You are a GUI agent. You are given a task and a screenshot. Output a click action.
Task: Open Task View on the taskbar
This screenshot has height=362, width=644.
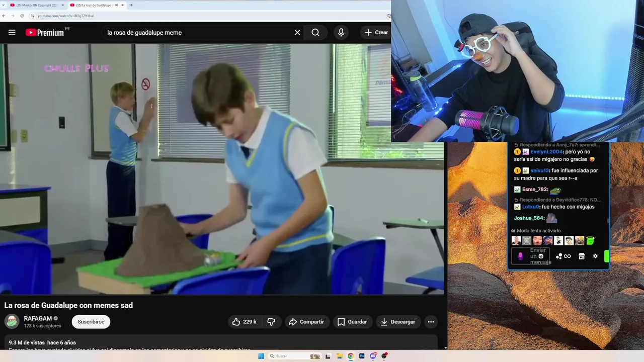click(328, 356)
